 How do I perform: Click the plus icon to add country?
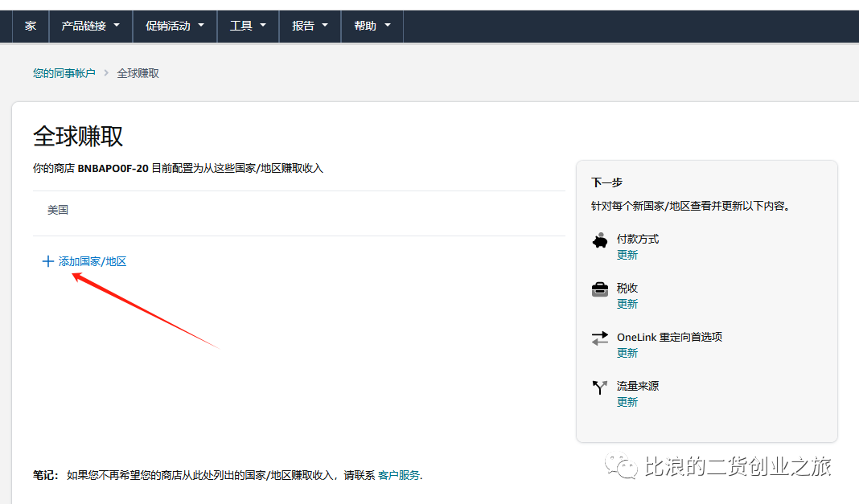48,261
